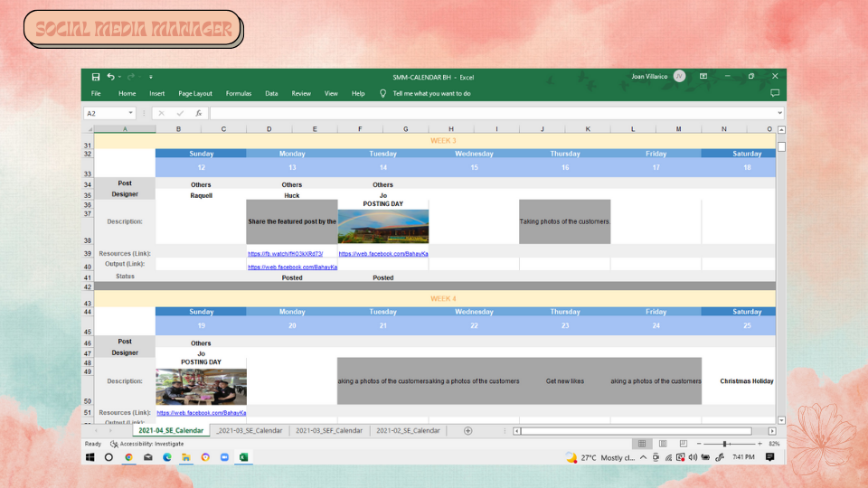Screen dimensions: 868x488
Task: Click horizontal scrollbar left arrow
Action: tap(516, 430)
